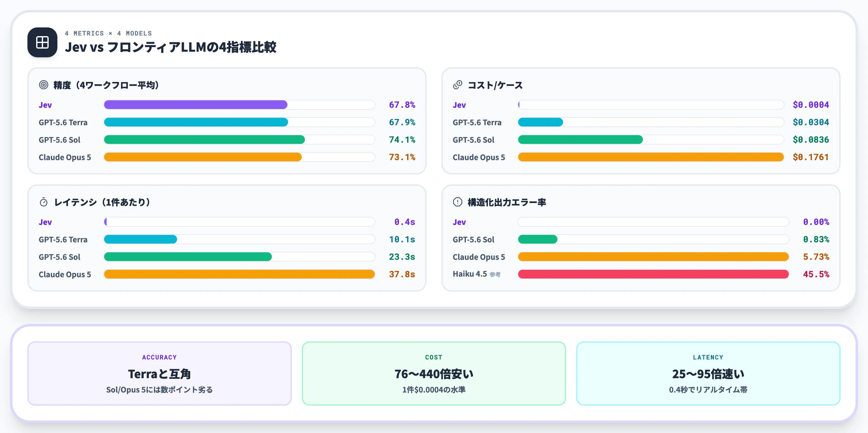Click the Jev label in the accuracy panel

click(45, 105)
